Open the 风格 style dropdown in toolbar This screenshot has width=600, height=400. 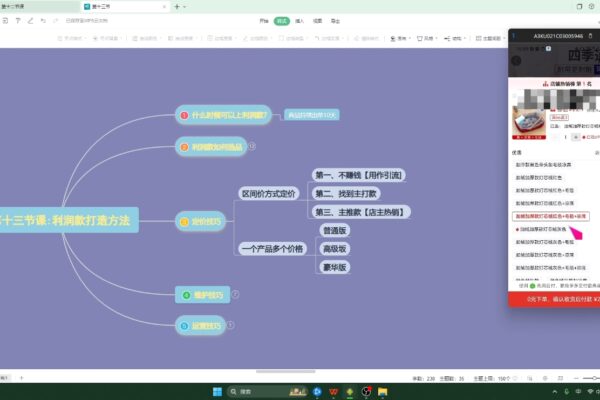click(427, 38)
